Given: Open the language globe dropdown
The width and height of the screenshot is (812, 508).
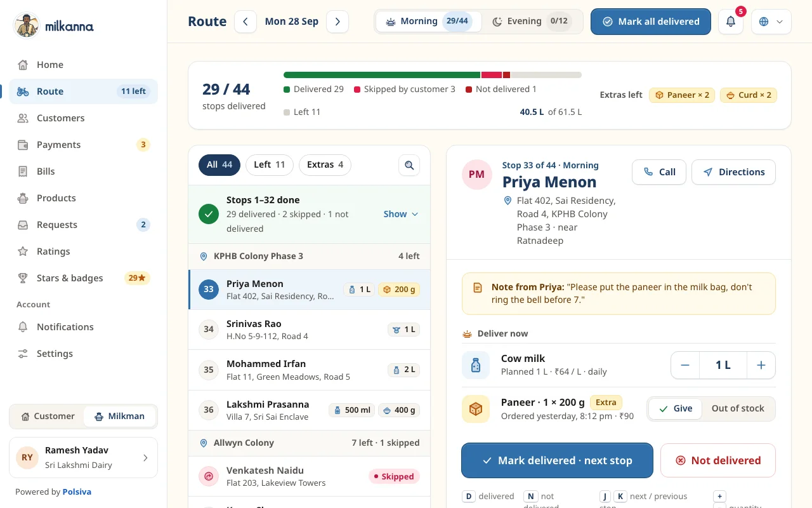Looking at the screenshot, I should pos(771,22).
